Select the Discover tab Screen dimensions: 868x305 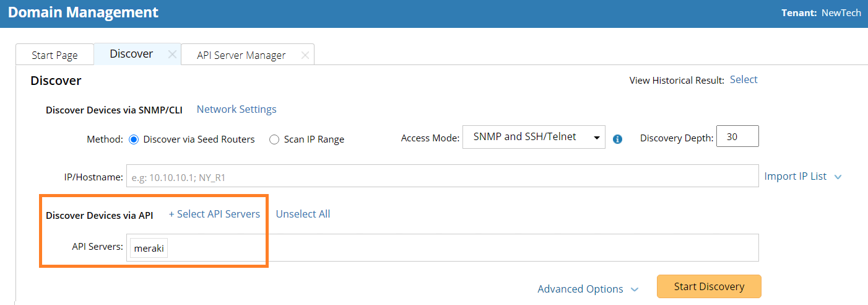(131, 54)
